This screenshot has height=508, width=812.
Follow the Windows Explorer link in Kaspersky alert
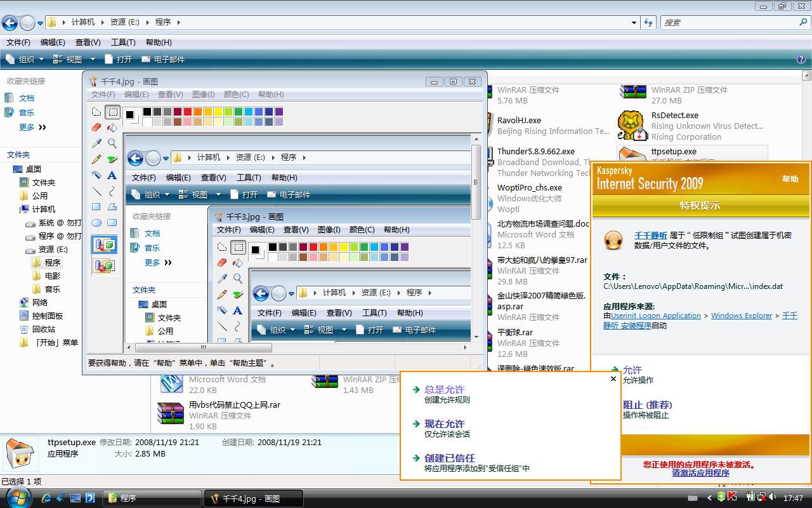[742, 316]
